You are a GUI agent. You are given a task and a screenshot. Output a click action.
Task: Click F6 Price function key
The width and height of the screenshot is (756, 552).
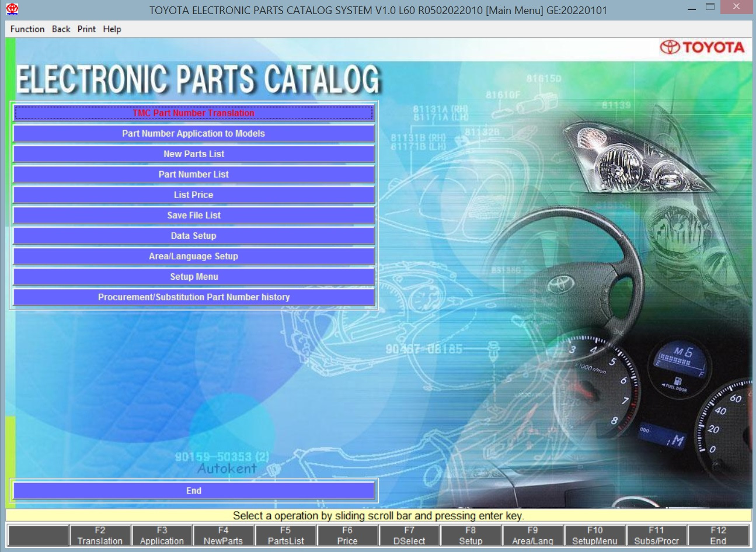click(347, 536)
